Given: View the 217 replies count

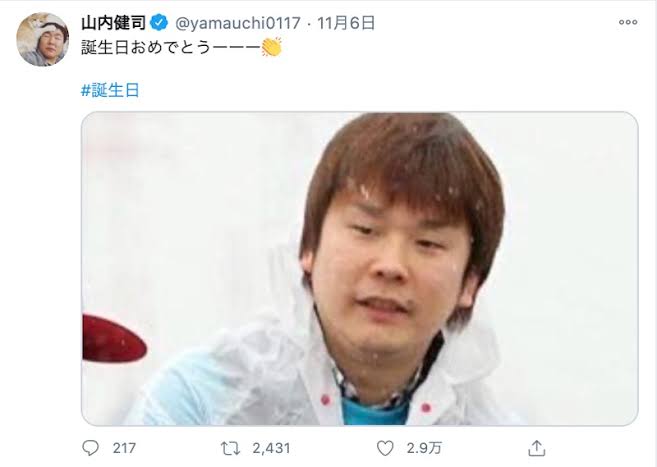Looking at the screenshot, I should [x=124, y=448].
